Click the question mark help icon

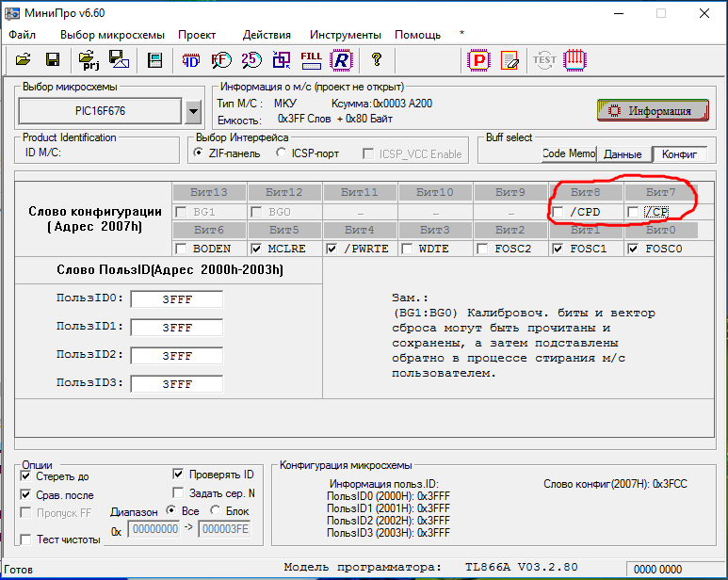click(x=377, y=60)
